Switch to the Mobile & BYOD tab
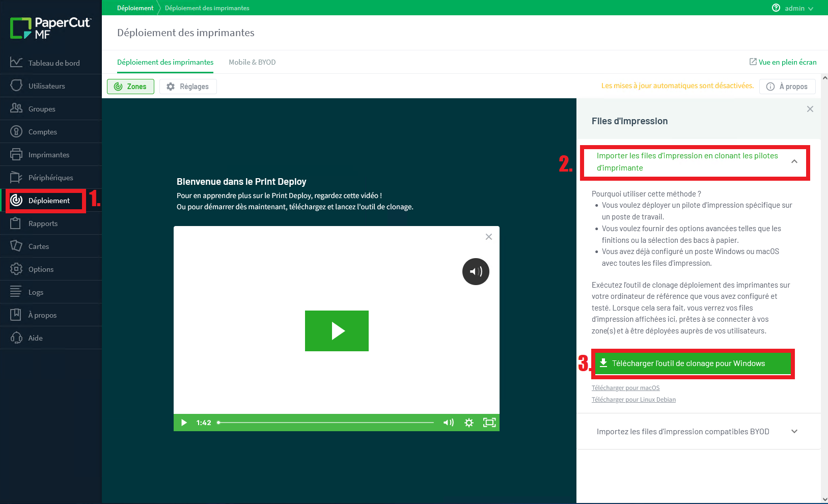 [x=252, y=62]
